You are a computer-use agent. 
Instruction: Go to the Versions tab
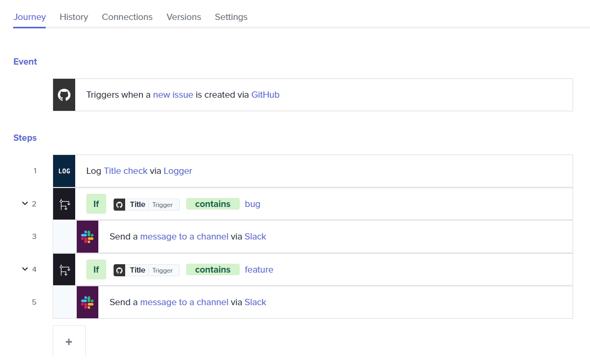point(184,17)
